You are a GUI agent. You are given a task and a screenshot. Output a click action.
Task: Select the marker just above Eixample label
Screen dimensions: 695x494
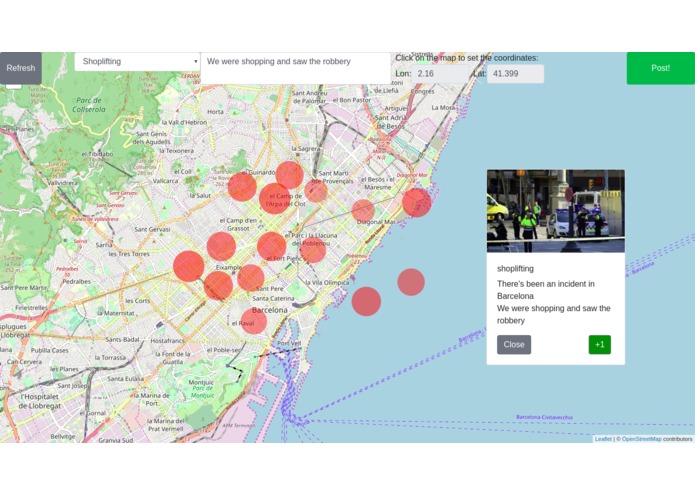(221, 246)
